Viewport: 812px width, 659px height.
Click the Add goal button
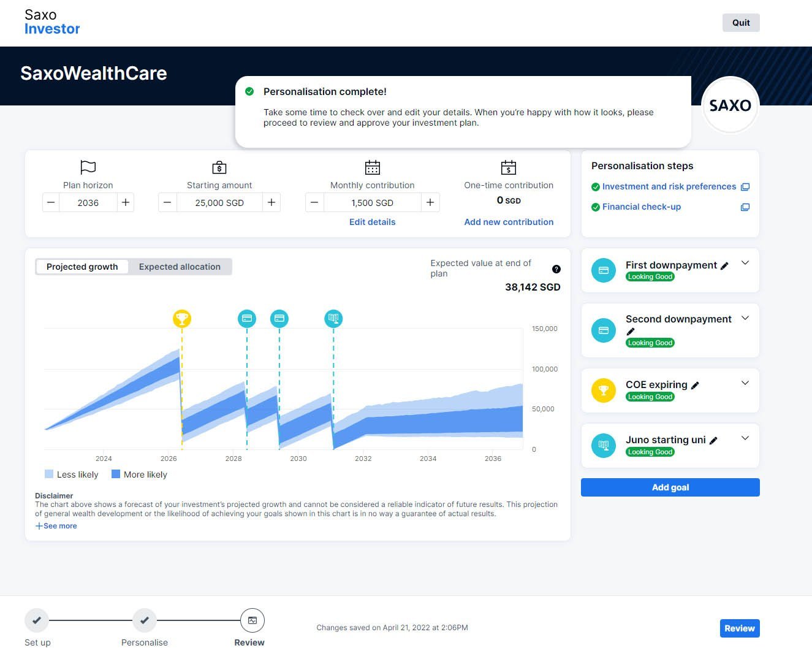coord(670,487)
